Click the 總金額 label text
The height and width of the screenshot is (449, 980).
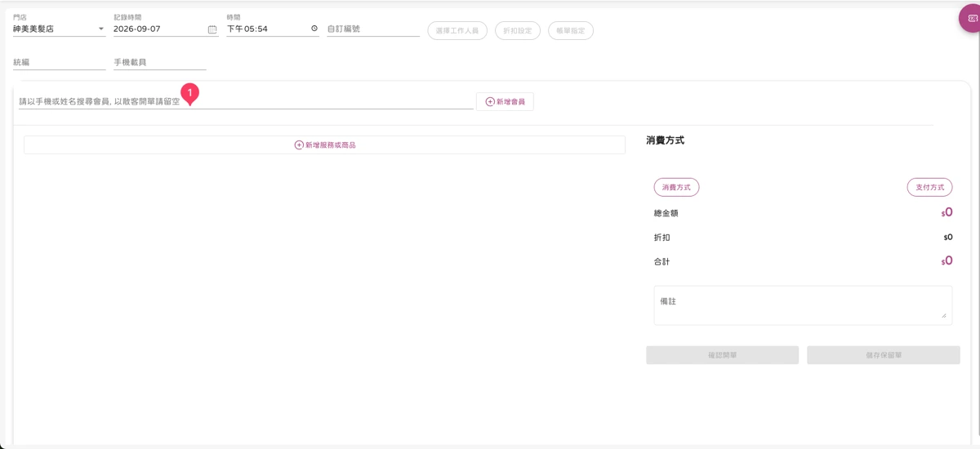pos(666,213)
